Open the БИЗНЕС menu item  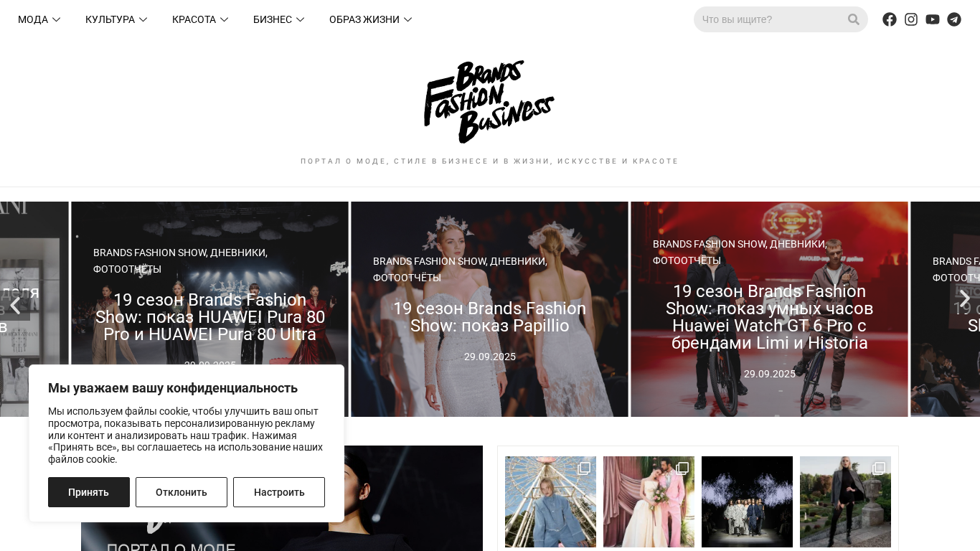pos(273,19)
